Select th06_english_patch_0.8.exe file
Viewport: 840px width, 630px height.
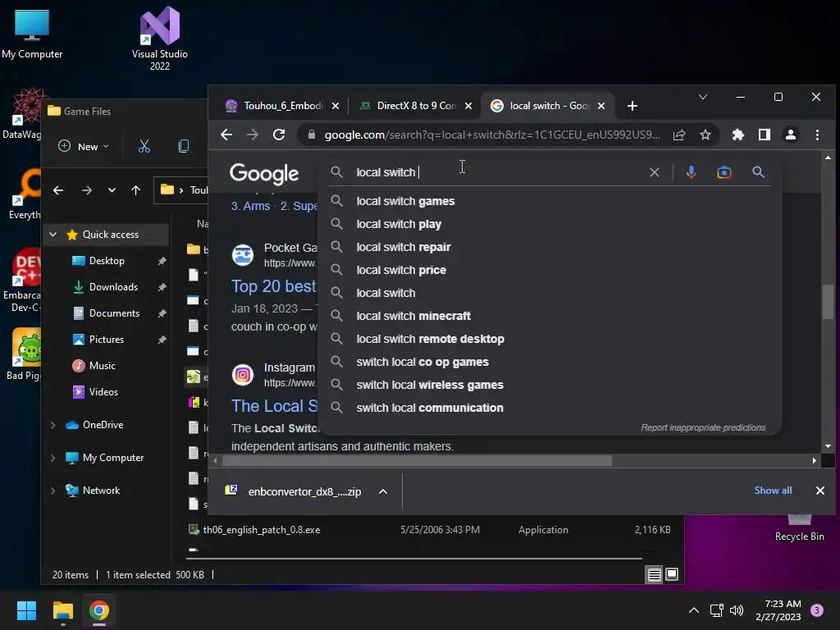click(x=262, y=530)
